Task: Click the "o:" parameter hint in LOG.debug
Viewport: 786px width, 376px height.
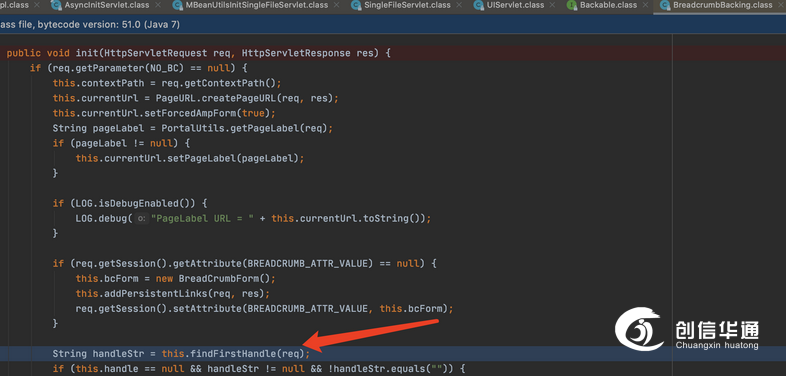Action: [x=141, y=219]
